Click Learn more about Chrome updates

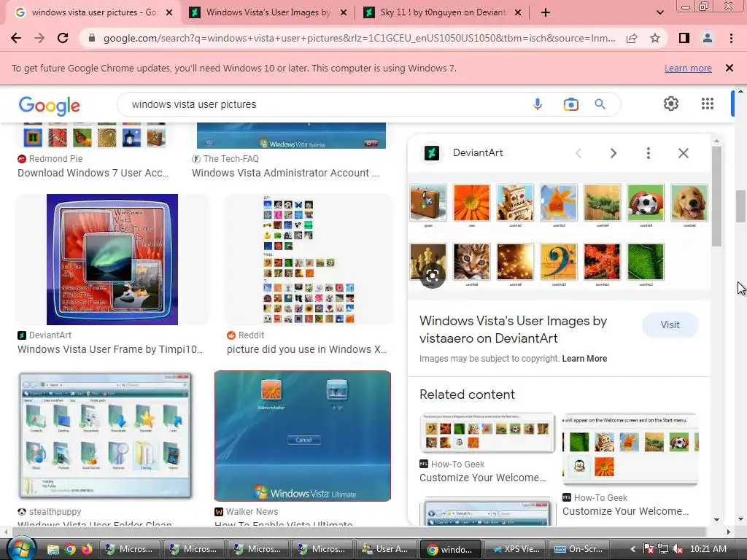click(688, 68)
